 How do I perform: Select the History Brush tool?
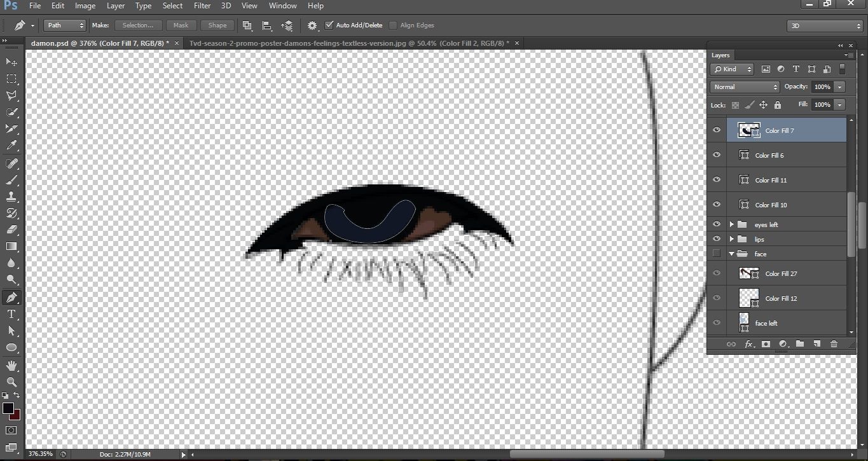pos(11,213)
